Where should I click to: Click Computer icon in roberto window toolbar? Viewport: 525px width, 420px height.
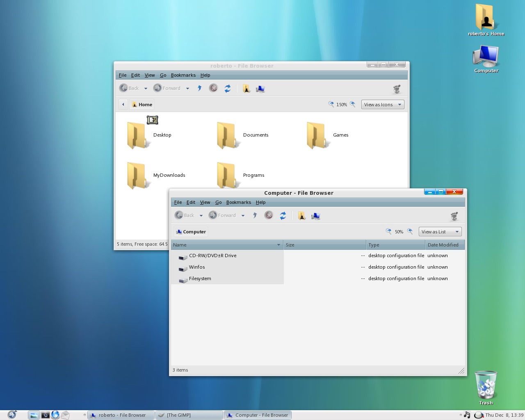point(260,89)
